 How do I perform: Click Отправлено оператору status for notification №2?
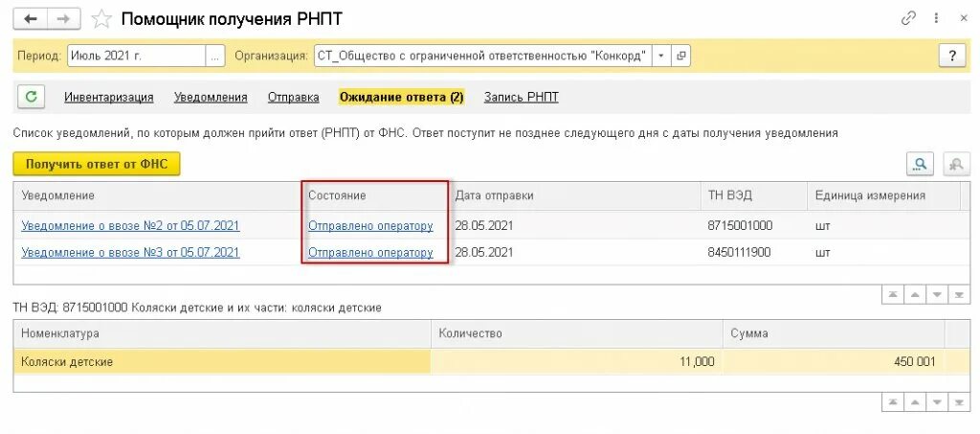click(370, 226)
